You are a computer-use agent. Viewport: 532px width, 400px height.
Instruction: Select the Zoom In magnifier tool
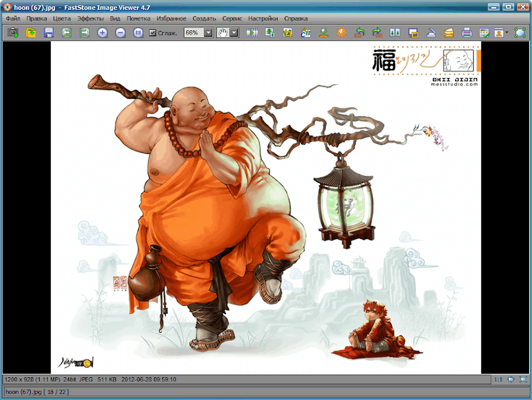101,33
